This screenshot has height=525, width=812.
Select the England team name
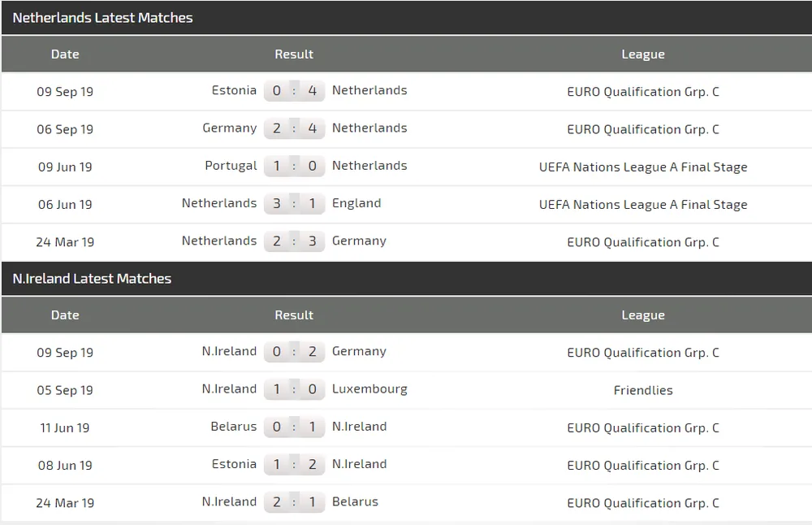[x=356, y=203]
